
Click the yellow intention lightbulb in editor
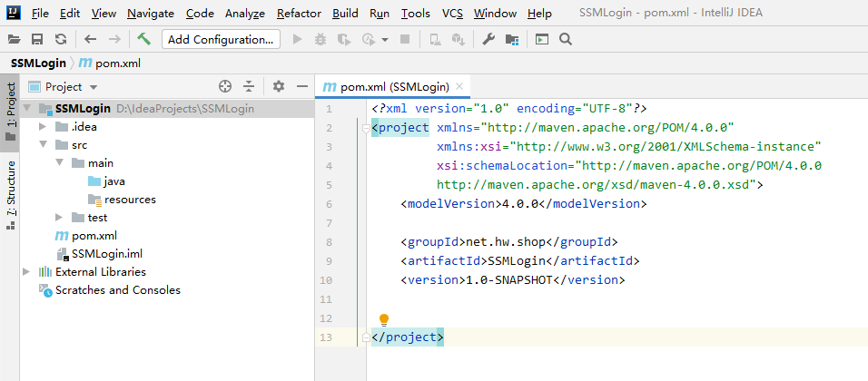tap(384, 319)
